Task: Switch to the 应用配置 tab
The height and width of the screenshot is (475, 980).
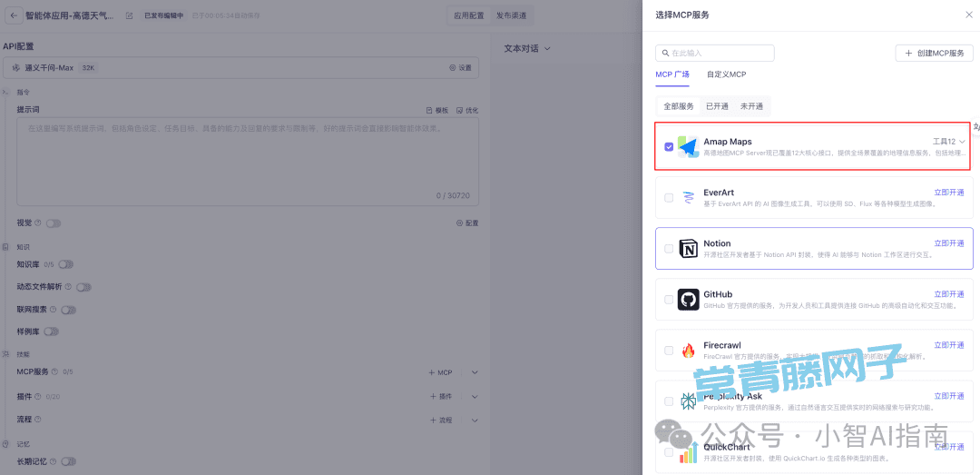Action: tap(469, 15)
